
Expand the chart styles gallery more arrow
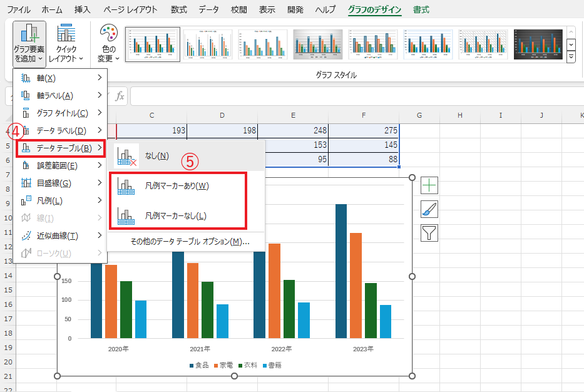(x=571, y=58)
